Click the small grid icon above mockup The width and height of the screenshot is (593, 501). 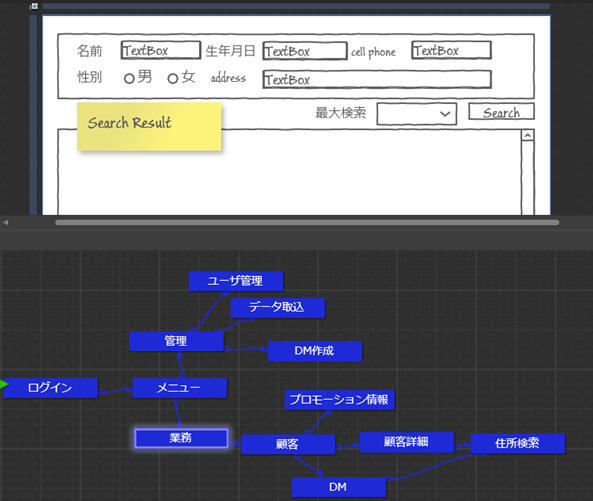click(34, 6)
